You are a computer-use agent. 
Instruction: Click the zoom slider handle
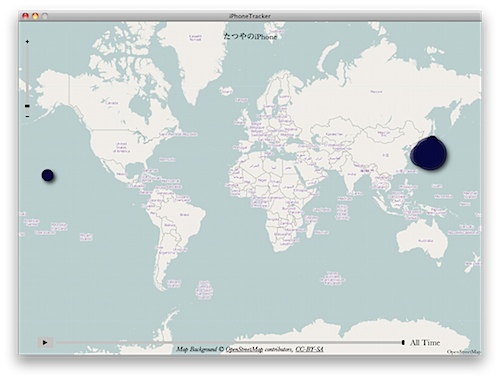pyautogui.click(x=27, y=106)
